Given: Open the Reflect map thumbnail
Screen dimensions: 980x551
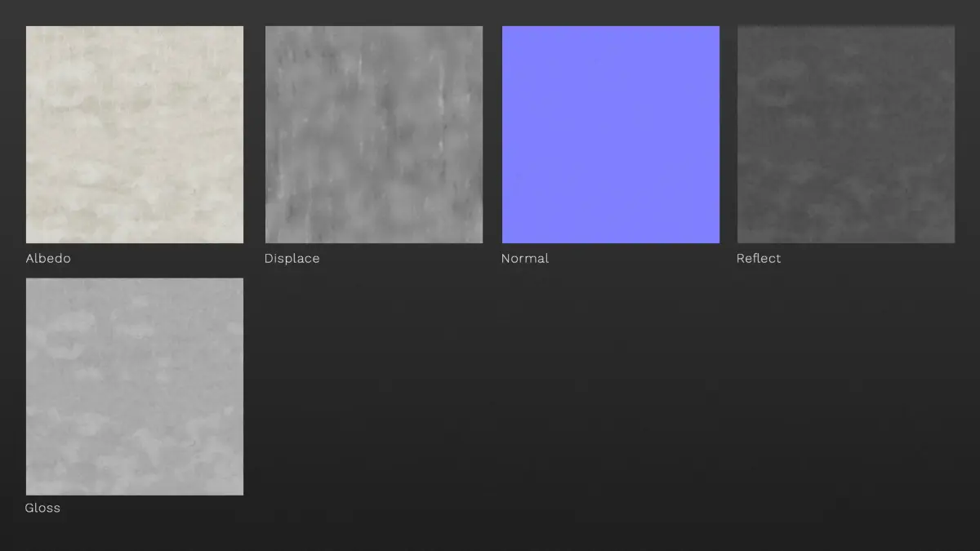Looking at the screenshot, I should click(x=846, y=135).
